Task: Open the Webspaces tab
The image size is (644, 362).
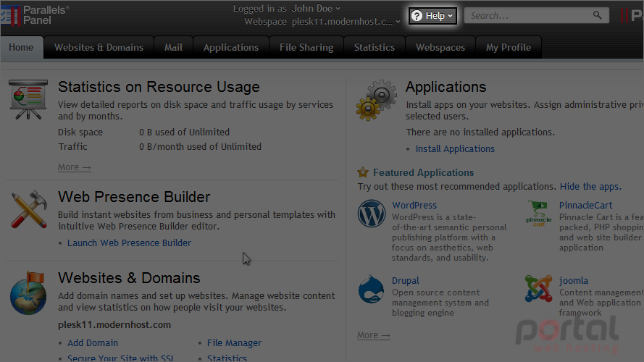Action: click(x=440, y=47)
